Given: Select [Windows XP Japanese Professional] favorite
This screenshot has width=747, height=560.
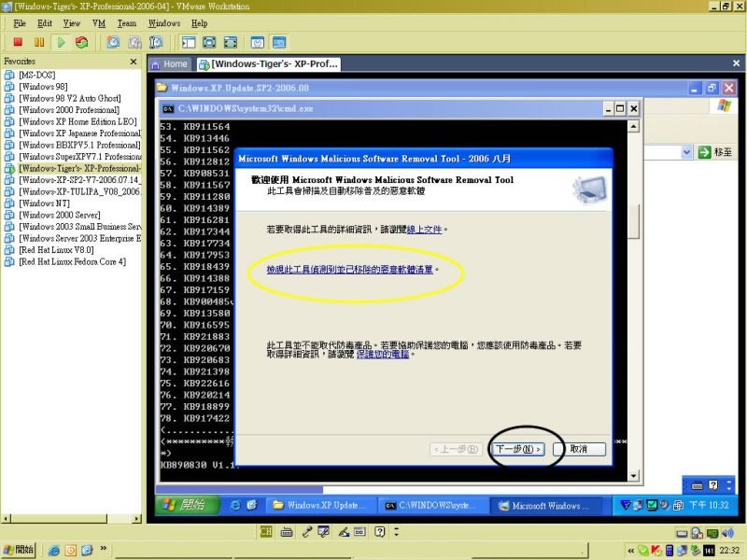Looking at the screenshot, I should (79, 133).
